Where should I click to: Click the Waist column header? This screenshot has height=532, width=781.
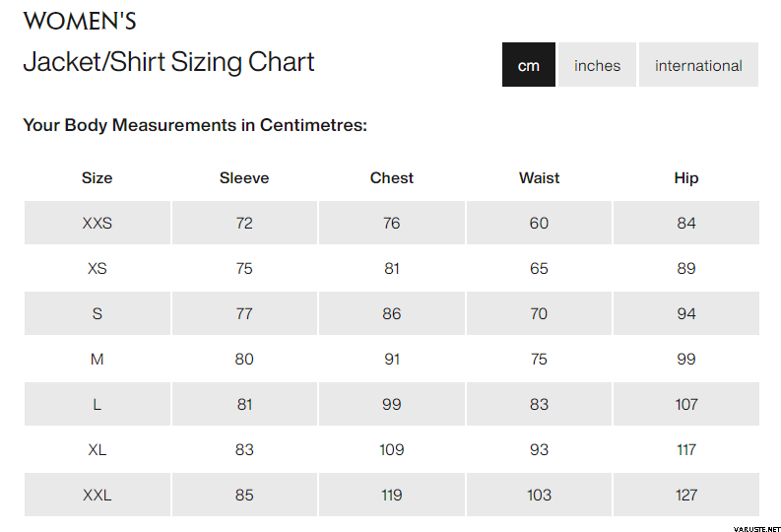pyautogui.click(x=539, y=178)
